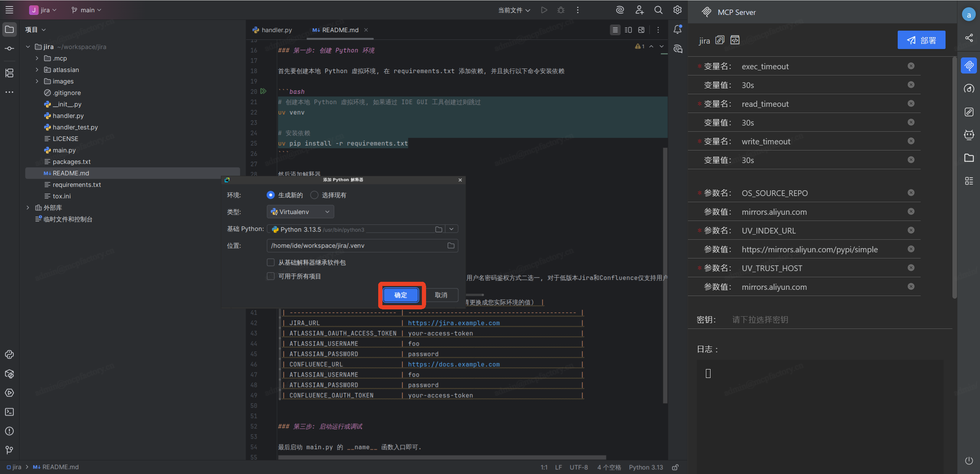This screenshot has width=980, height=474.
Task: Enable 从基础解释器继承软件包 checkbox
Action: pyautogui.click(x=271, y=262)
